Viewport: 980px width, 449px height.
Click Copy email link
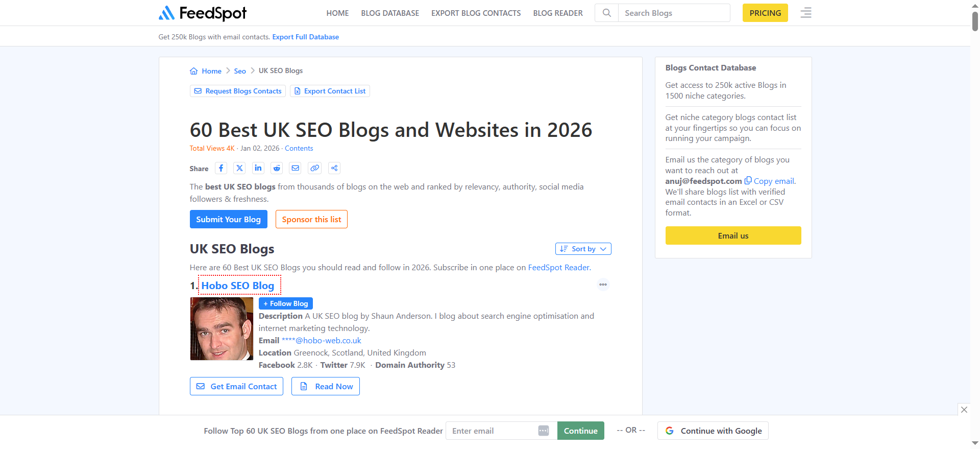pyautogui.click(x=774, y=181)
